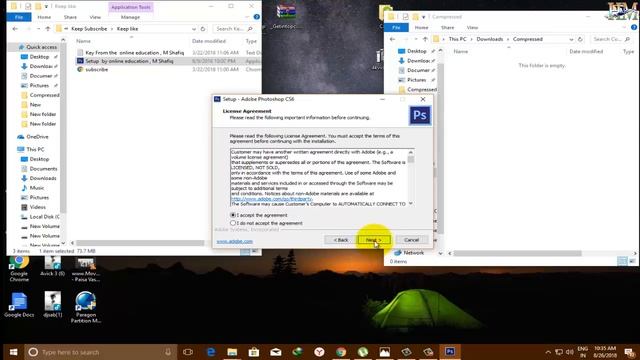Show hidden system tray icons
The height and width of the screenshot is (360, 640).
(548, 352)
